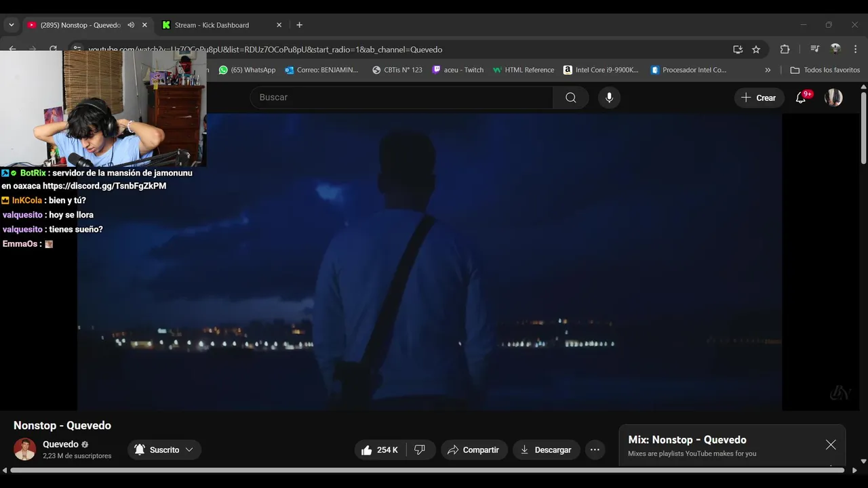
Task: Open the Suscrito notification dropdown
Action: point(164,450)
